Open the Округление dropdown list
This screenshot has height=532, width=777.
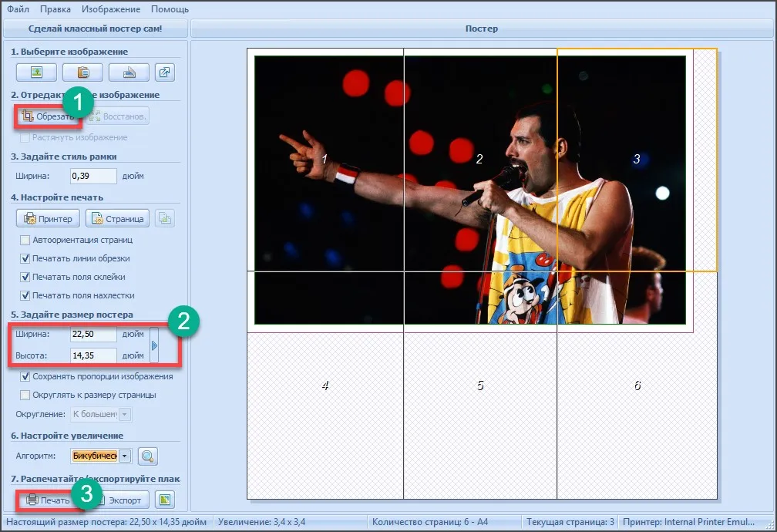[x=125, y=414]
